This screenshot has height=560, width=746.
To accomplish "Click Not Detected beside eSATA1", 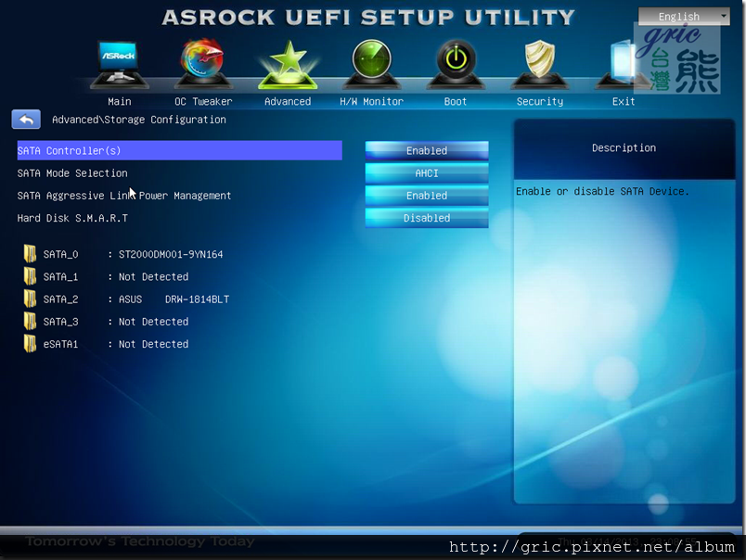I will 154,344.
